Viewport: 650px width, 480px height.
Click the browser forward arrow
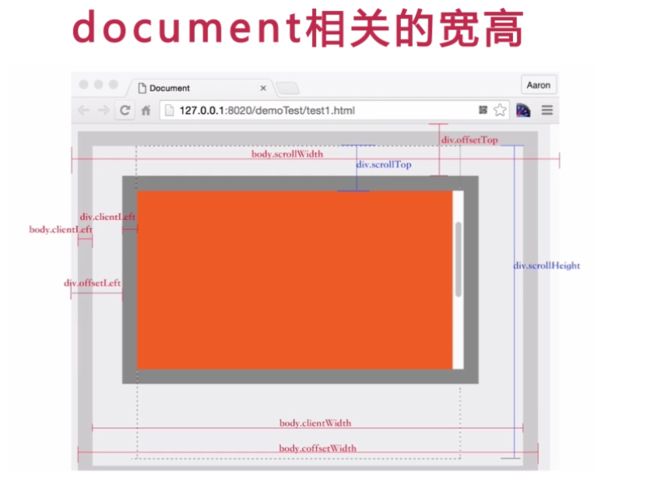(x=103, y=110)
